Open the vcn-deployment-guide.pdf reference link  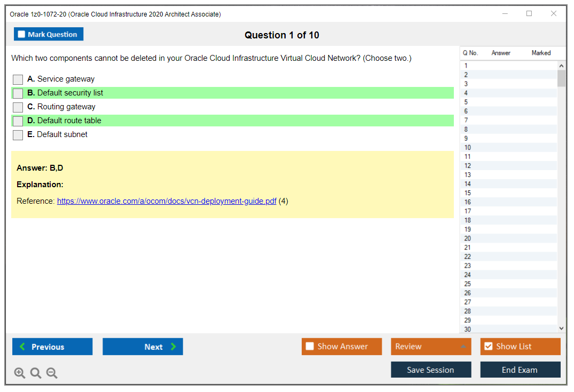pos(167,202)
